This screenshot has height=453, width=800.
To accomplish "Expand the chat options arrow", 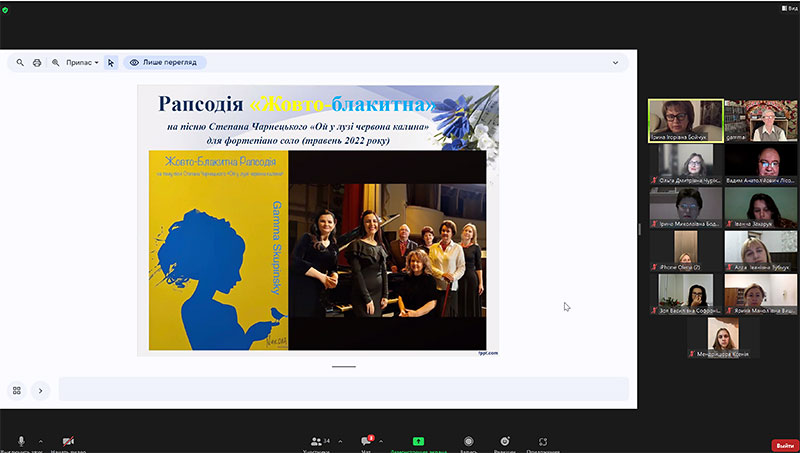I will 381,442.
